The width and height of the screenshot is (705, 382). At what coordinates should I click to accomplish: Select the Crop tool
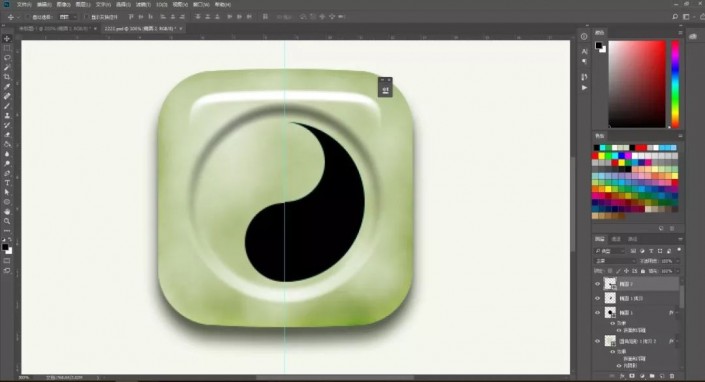click(x=7, y=77)
